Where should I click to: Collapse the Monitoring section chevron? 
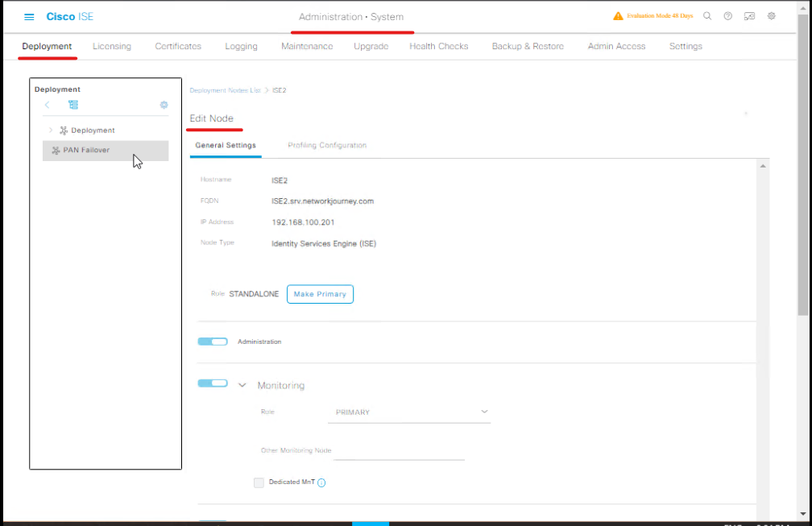click(242, 385)
